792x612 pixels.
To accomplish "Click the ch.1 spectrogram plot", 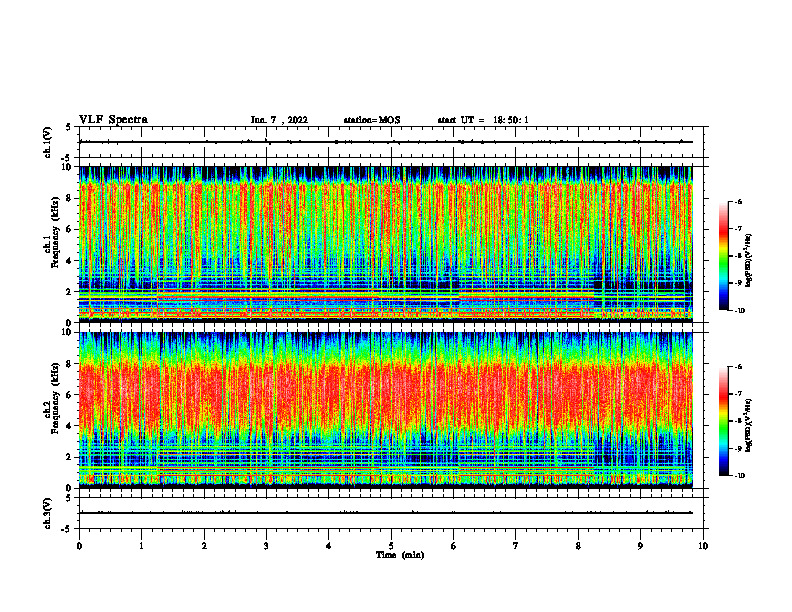I will 385,244.
